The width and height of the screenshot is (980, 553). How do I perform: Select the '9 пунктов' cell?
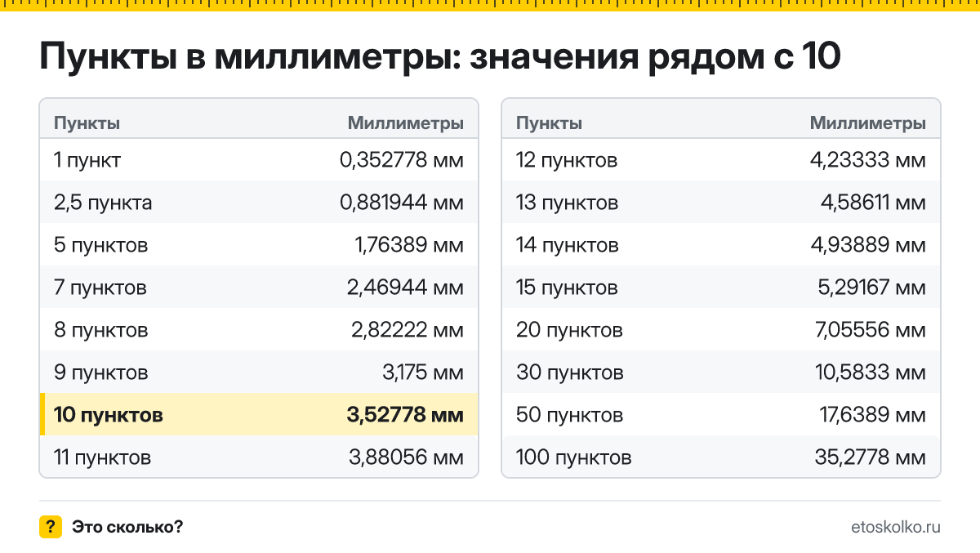click(x=101, y=372)
